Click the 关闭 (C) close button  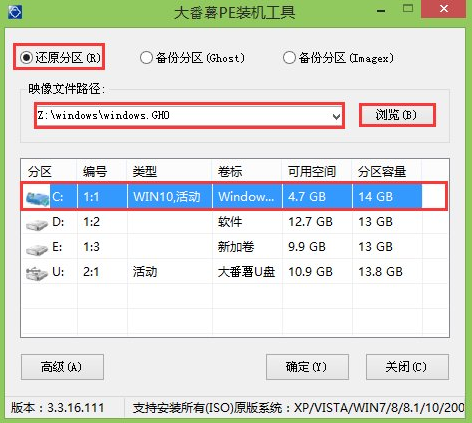[407, 367]
